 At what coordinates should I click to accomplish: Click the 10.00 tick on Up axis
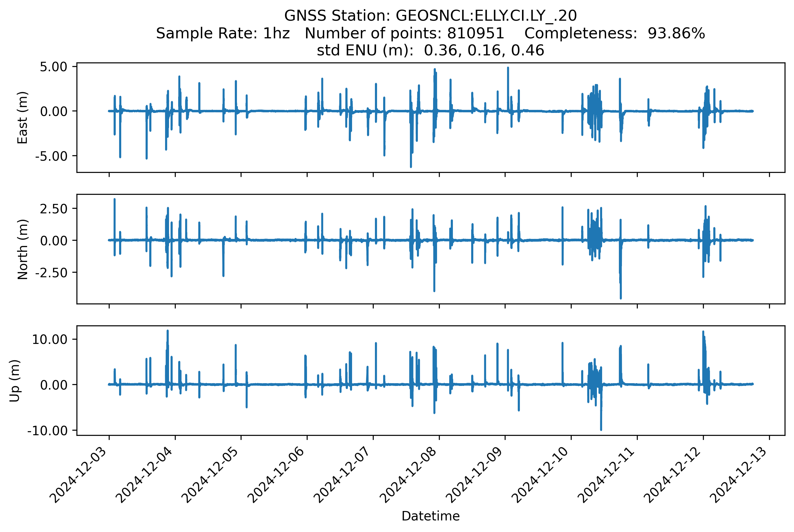click(50, 339)
